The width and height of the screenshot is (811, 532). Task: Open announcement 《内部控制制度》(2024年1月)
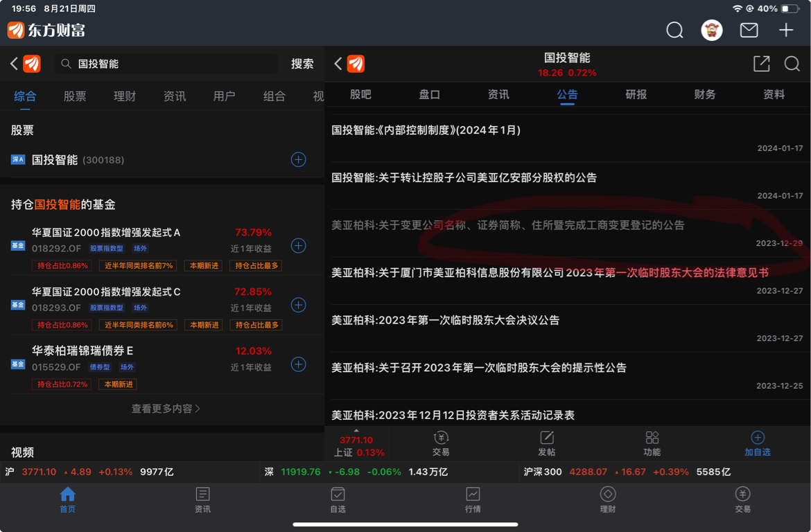[568, 138]
